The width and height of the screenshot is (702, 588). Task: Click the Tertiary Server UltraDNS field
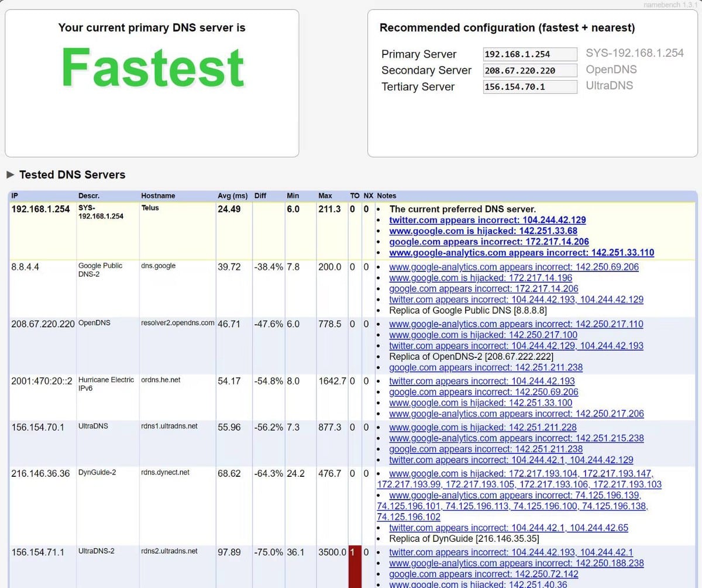point(529,86)
